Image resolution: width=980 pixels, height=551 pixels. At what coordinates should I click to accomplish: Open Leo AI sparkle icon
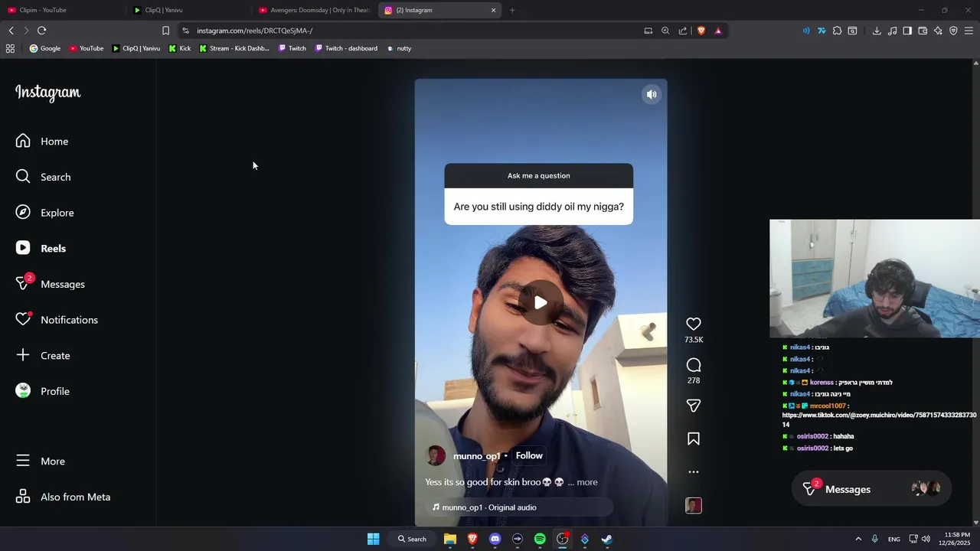tap(938, 31)
